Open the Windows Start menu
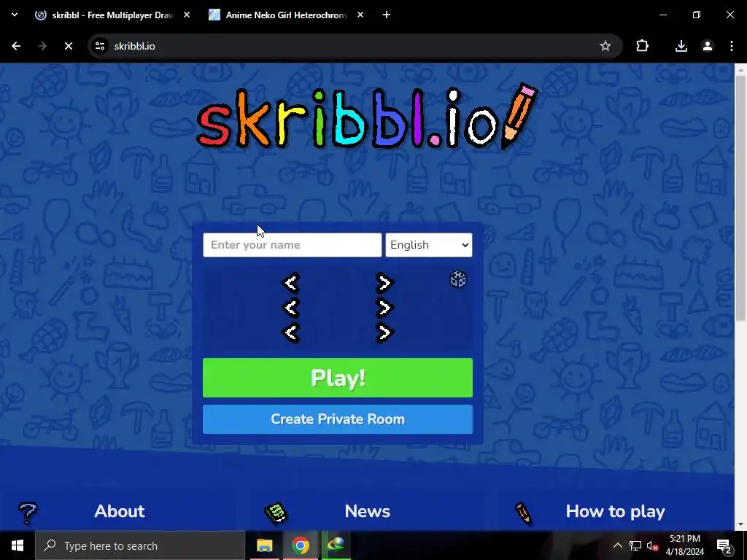The image size is (747, 560). pyautogui.click(x=18, y=545)
